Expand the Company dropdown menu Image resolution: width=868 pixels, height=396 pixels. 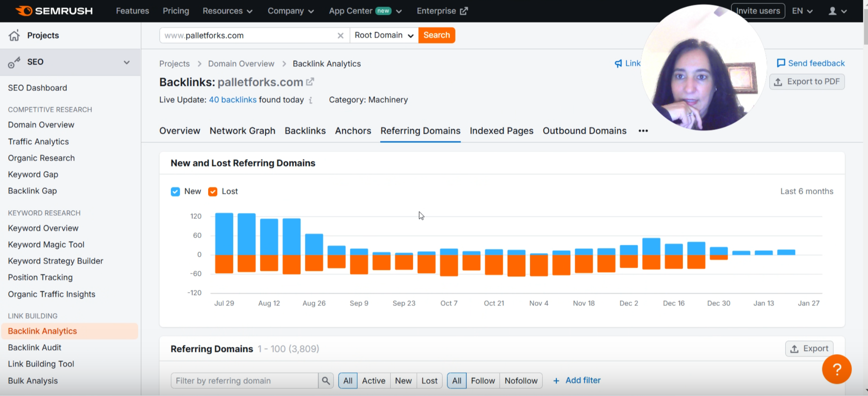pyautogui.click(x=291, y=11)
